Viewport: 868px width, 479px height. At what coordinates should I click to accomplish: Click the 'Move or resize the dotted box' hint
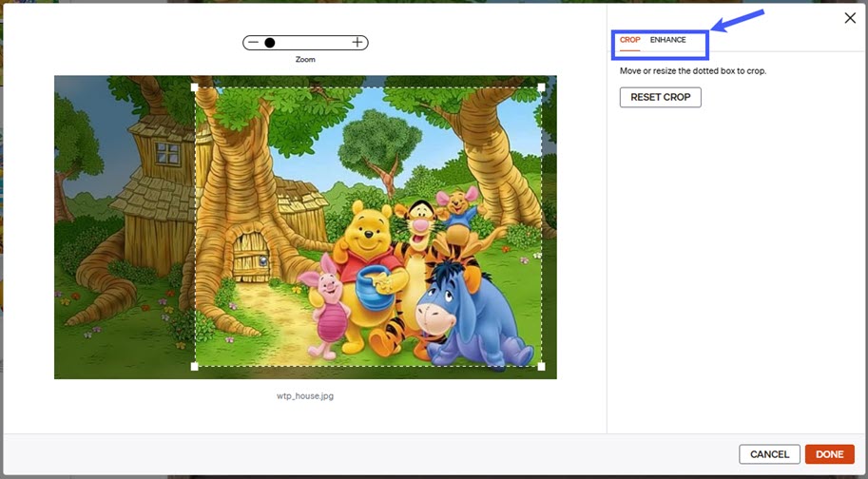[x=693, y=70]
